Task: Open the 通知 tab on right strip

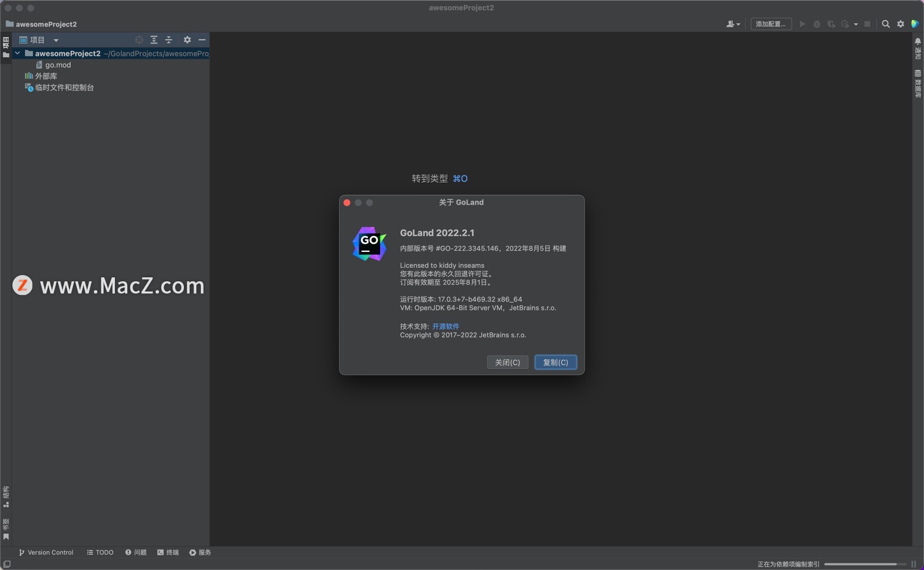Action: pyautogui.click(x=918, y=49)
